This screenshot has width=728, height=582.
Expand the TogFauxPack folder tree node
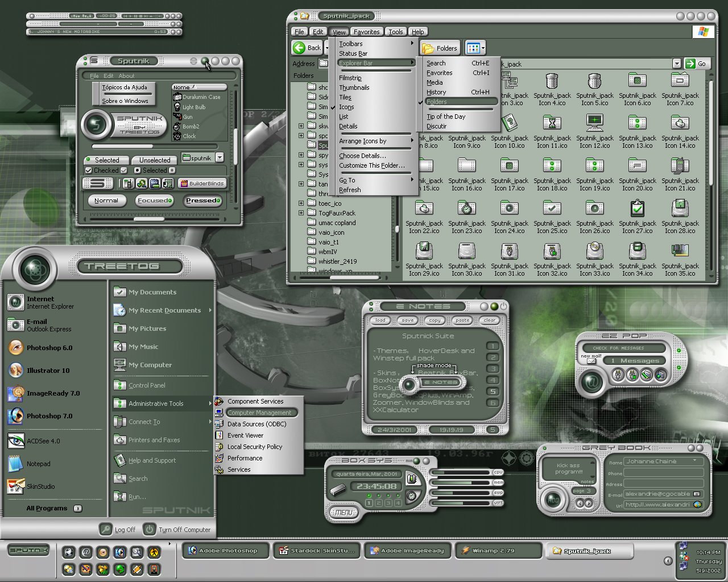(301, 213)
